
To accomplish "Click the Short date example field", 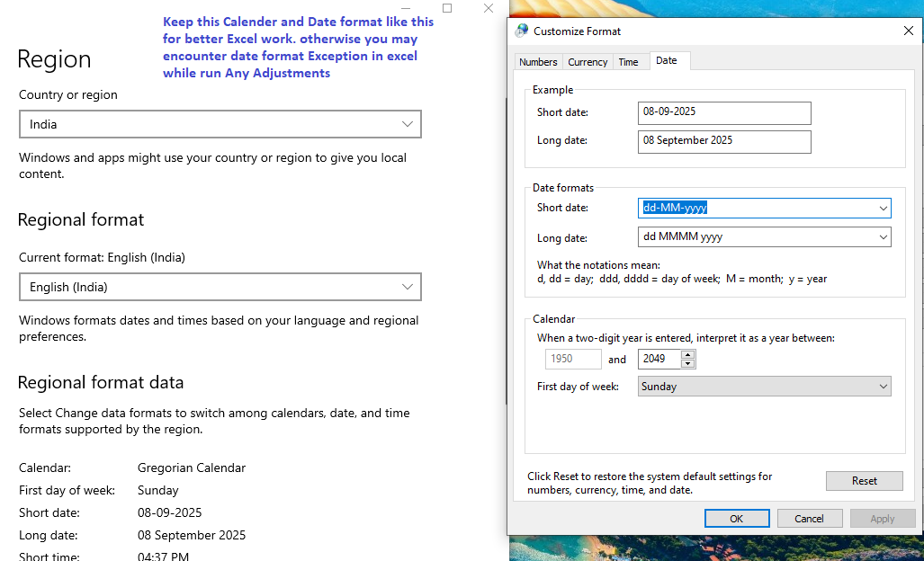I will click(724, 113).
